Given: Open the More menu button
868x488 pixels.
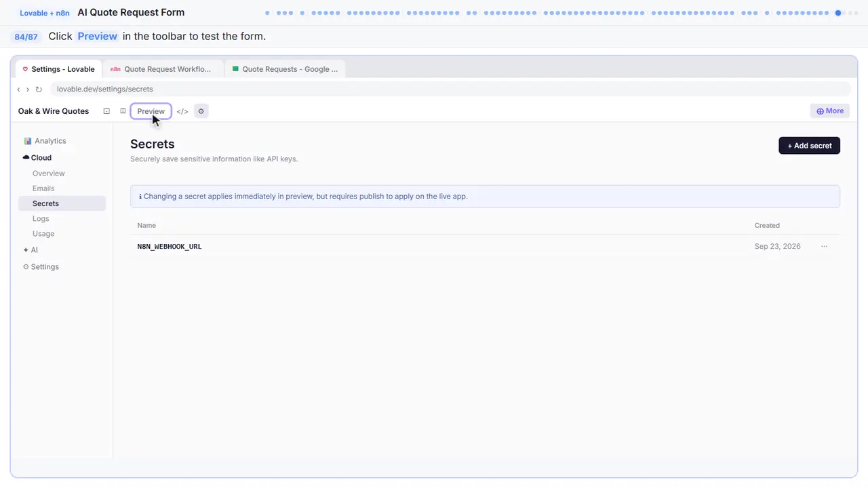Looking at the screenshot, I should click(x=830, y=111).
